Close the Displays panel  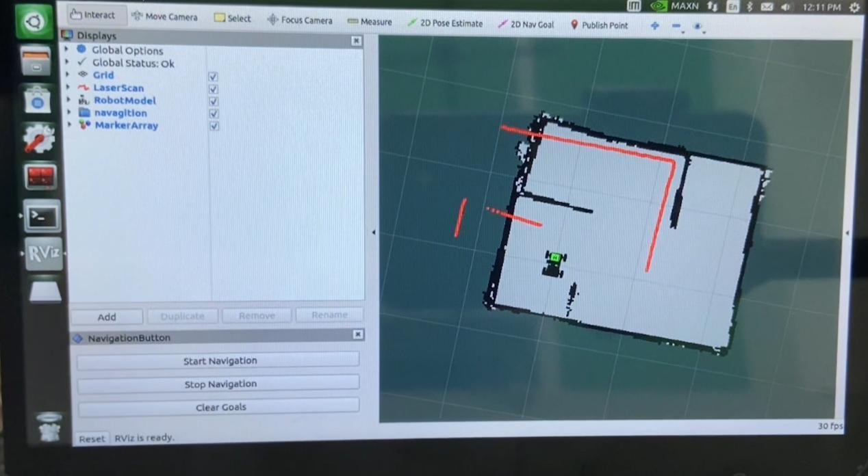[356, 41]
